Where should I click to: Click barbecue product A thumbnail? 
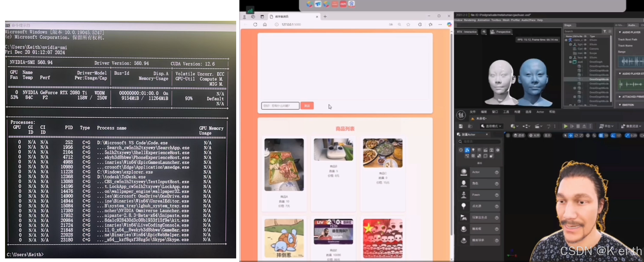[284, 165]
